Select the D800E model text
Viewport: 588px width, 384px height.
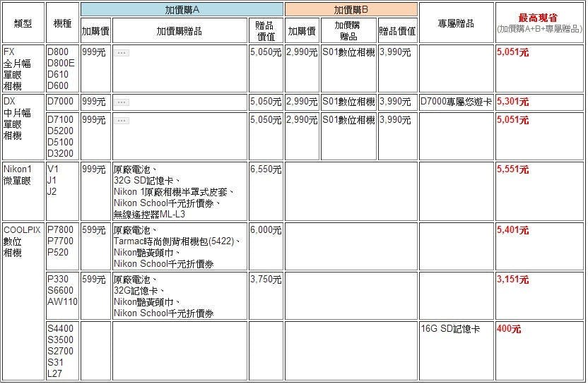(x=61, y=64)
